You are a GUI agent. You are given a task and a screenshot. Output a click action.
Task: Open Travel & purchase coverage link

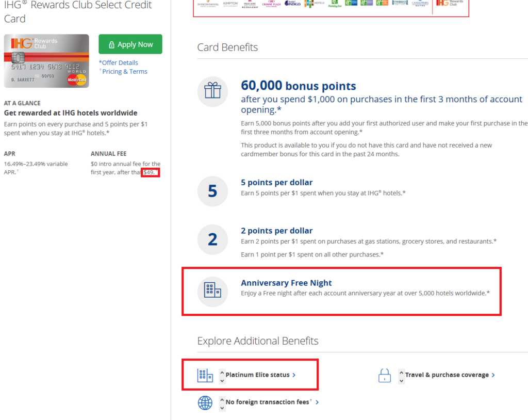(447, 375)
